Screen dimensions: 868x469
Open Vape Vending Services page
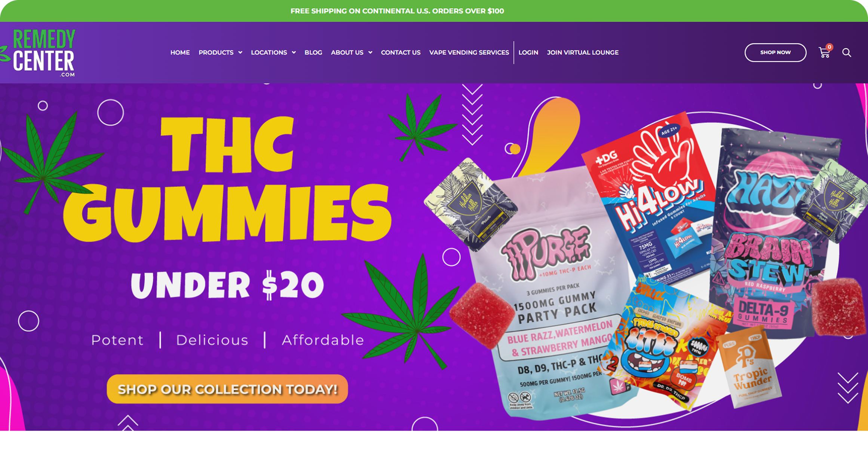point(469,53)
